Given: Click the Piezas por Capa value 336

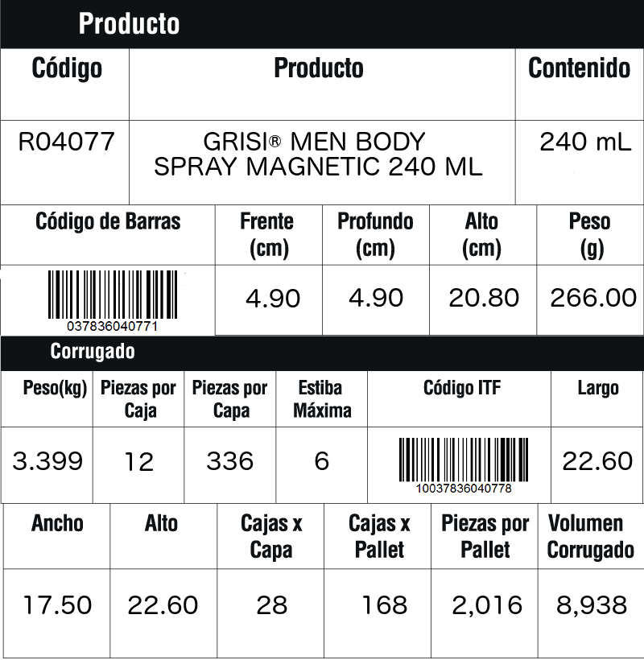Looking at the screenshot, I should pos(229,461).
